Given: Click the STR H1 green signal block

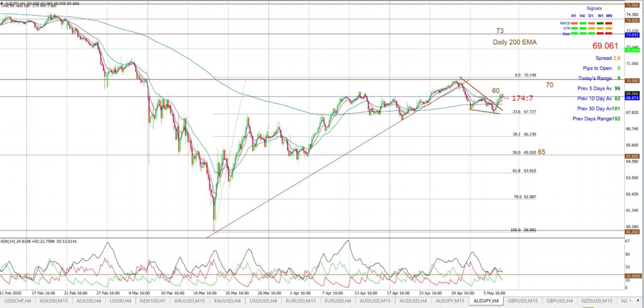Looking at the screenshot, I should tap(574, 28).
